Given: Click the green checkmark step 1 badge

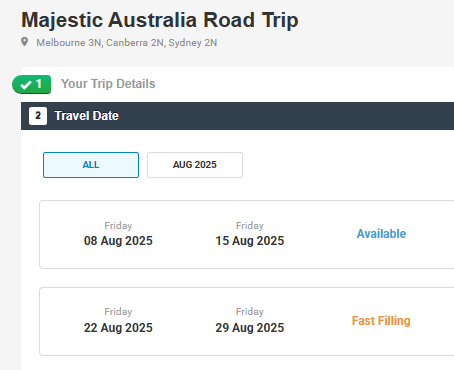Looking at the screenshot, I should 32,84.
